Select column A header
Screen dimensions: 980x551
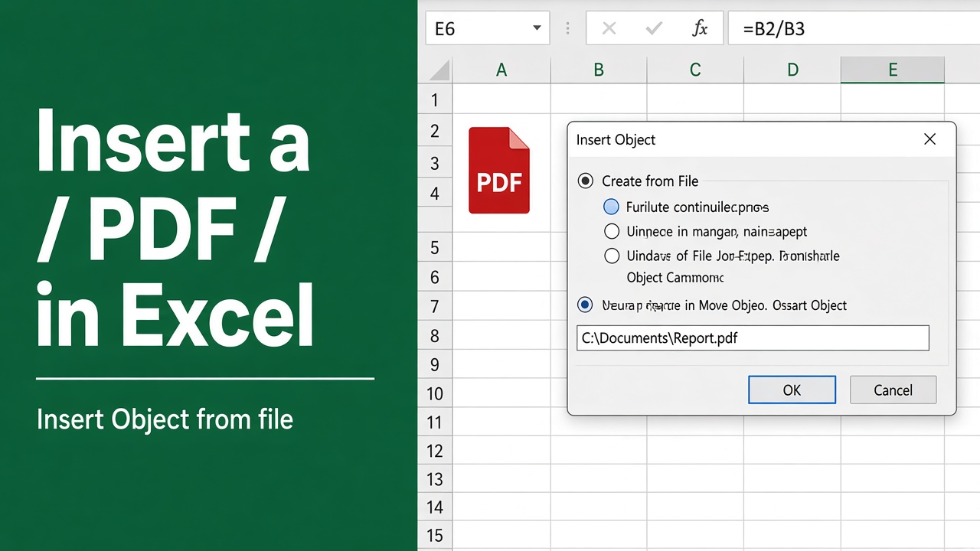(x=501, y=70)
